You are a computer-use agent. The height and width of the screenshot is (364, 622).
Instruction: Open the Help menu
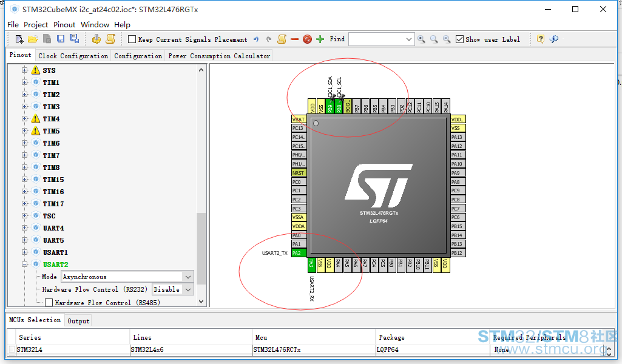[122, 25]
